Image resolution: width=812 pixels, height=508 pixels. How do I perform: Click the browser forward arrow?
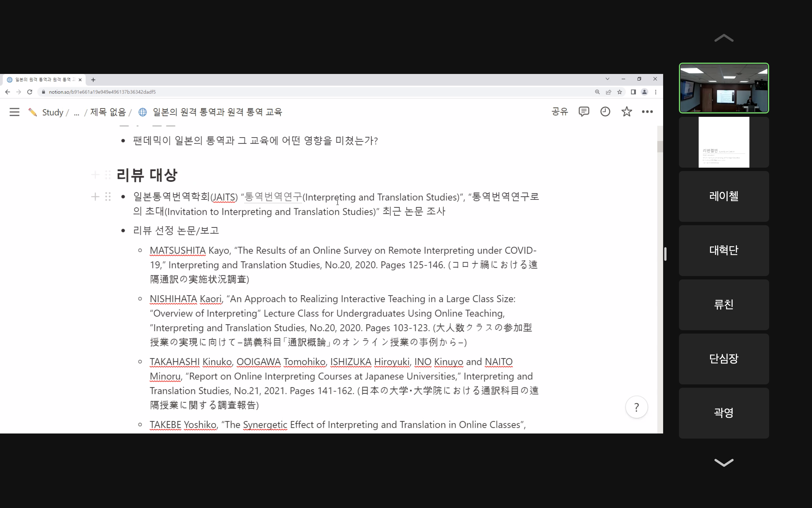pos(18,92)
